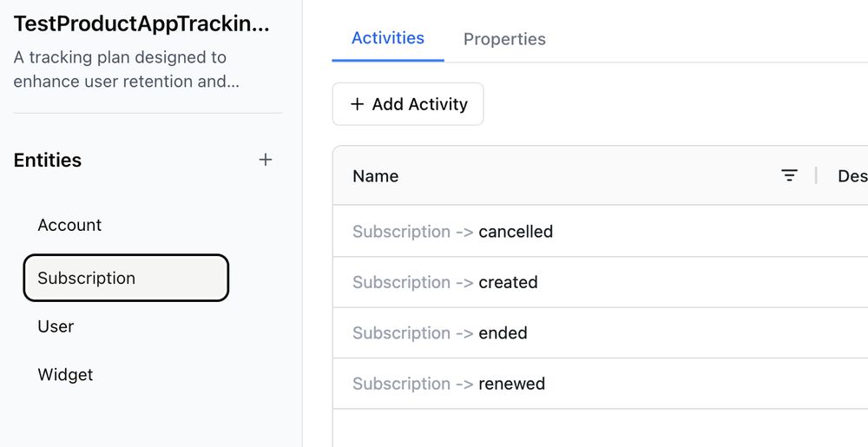868x447 pixels.
Task: Click the Add Activity button
Action: [x=408, y=104]
